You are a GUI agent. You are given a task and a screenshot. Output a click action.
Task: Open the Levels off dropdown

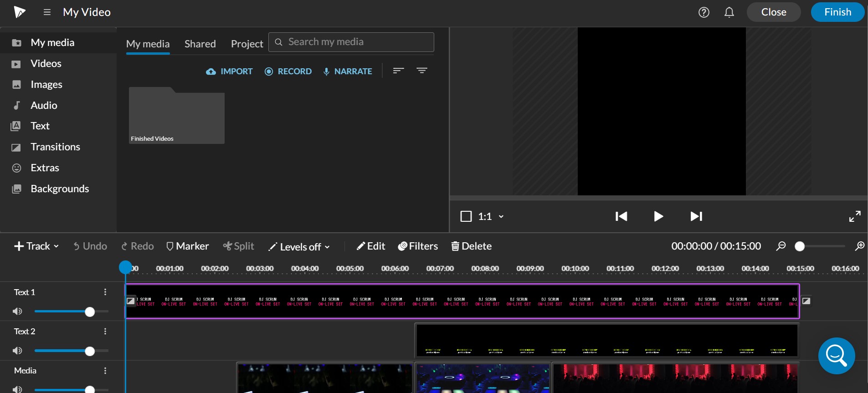pos(299,247)
